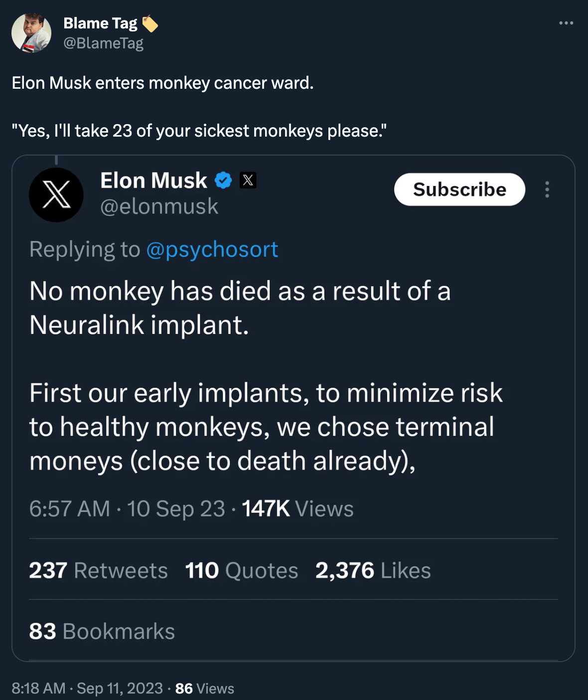
Task: Click the Elon Musk name in quoted tweet
Action: (x=153, y=180)
